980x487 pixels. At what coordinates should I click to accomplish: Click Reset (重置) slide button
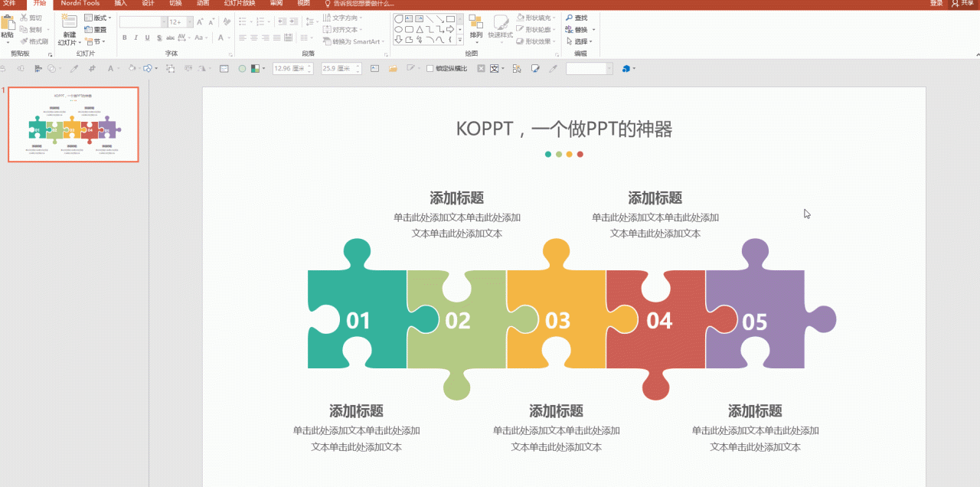(95, 30)
